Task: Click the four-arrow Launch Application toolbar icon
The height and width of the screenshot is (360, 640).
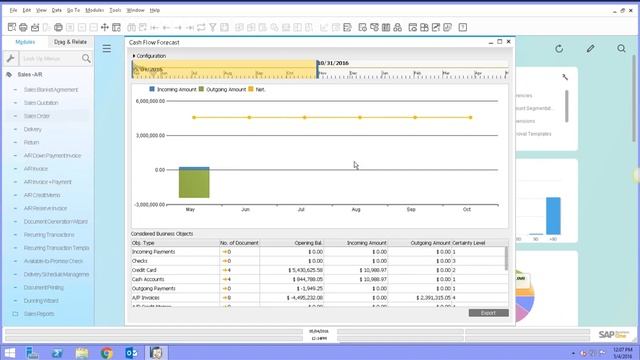Action: [x=105, y=27]
